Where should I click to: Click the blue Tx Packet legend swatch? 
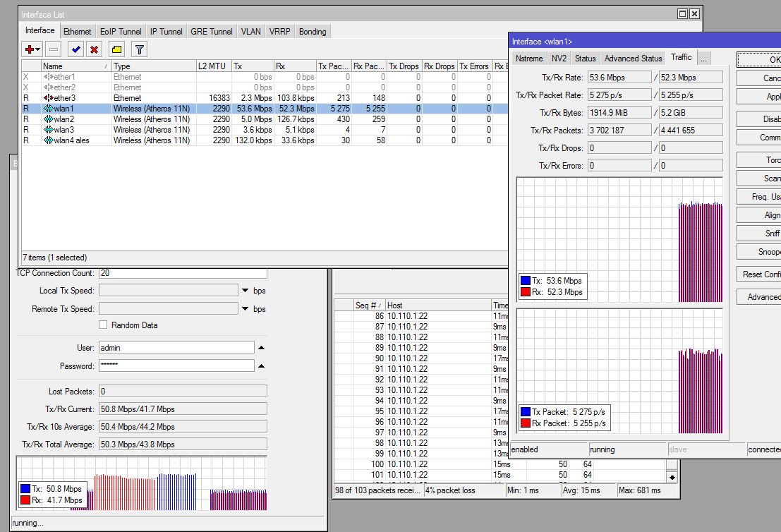coord(525,411)
